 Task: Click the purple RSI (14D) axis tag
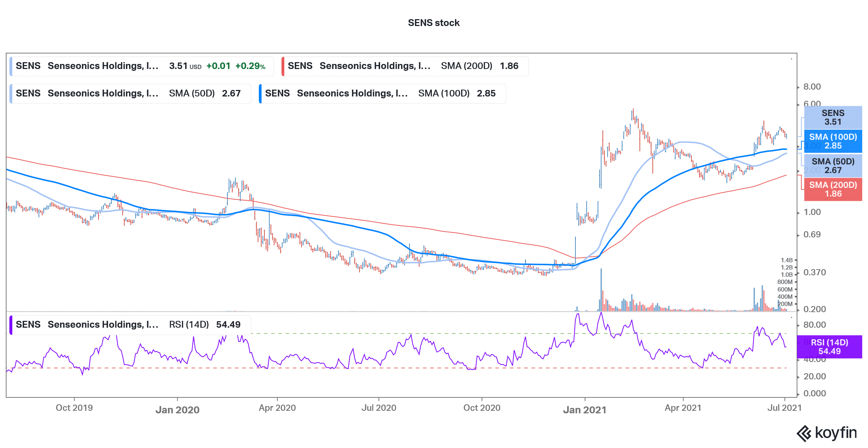829,347
